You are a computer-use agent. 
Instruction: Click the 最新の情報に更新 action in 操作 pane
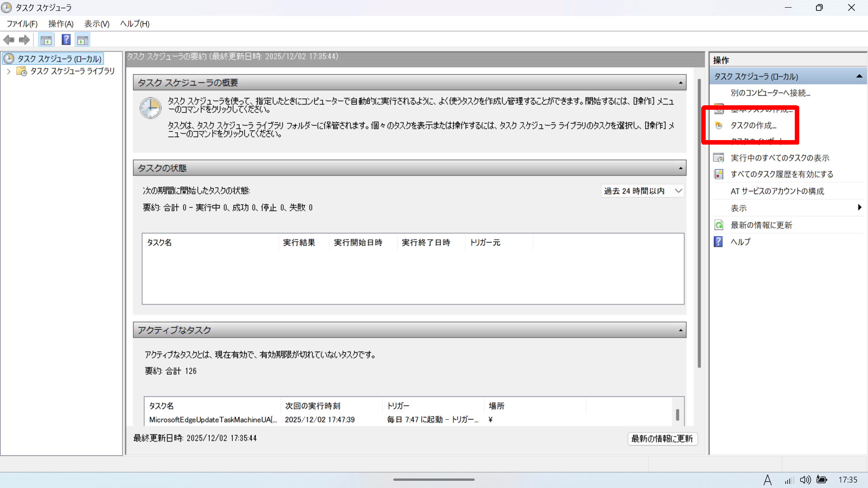[761, 225]
